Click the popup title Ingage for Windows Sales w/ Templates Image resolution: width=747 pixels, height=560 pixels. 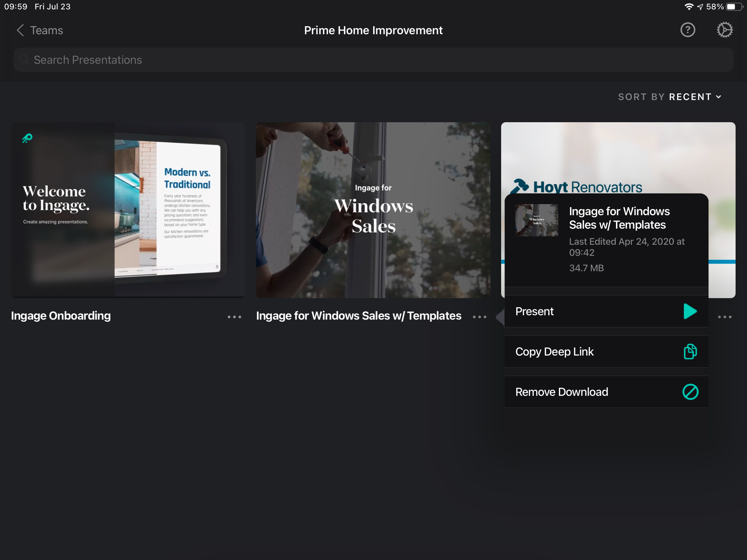pyautogui.click(x=619, y=218)
